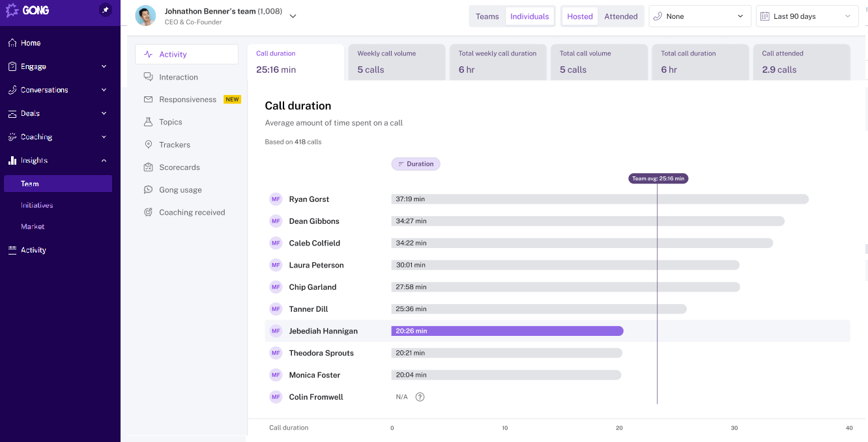Open the Weekly call volume tab

tap(396, 62)
